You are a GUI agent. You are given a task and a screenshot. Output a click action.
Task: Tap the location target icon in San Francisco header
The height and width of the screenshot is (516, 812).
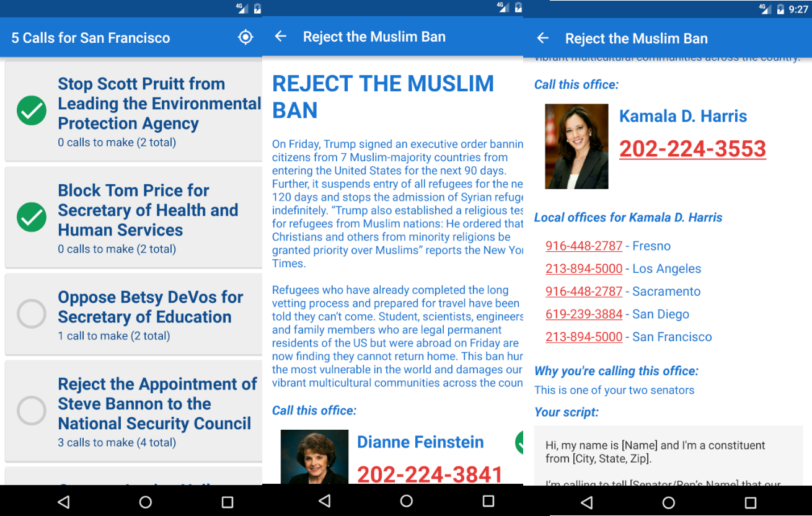tap(245, 37)
